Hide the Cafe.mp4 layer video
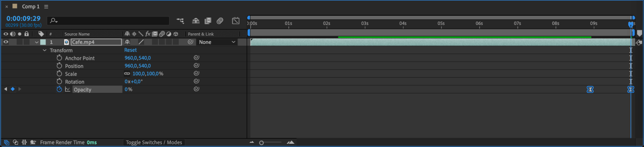 click(6, 42)
